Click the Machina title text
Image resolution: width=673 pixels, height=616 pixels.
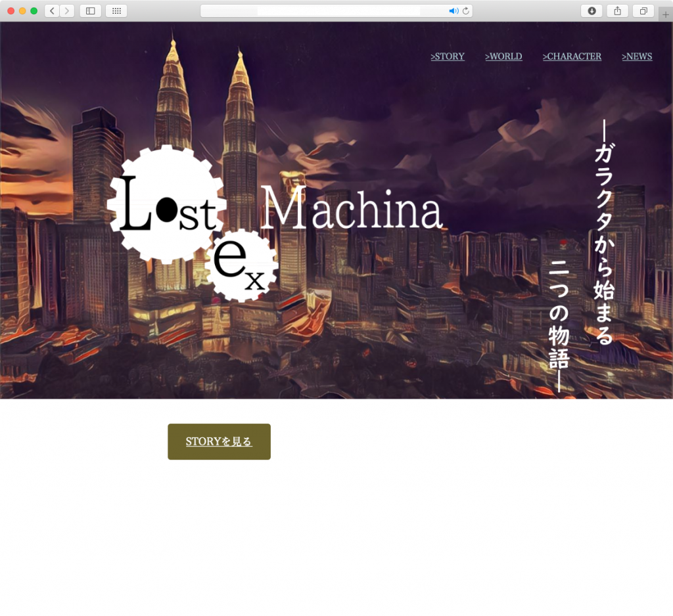click(351, 209)
